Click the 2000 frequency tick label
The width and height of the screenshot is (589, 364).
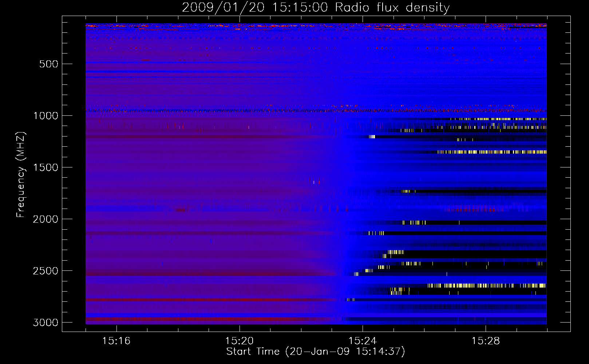(46, 219)
